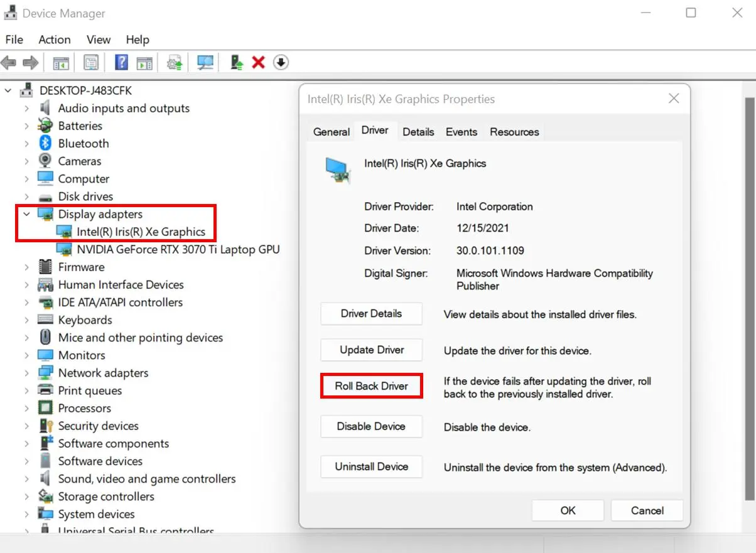Viewport: 756px width, 553px height.
Task: Open the Properties toolbar icon
Action: coord(91,63)
